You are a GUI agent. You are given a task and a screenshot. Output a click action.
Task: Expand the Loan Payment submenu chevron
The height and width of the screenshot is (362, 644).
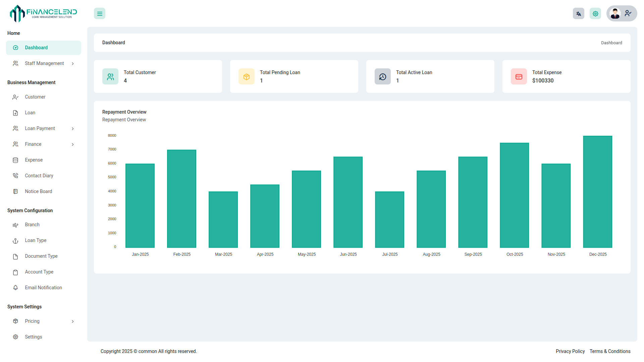coord(73,129)
